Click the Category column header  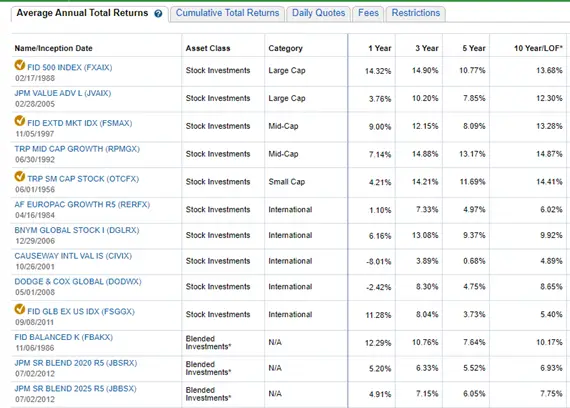pyautogui.click(x=285, y=48)
